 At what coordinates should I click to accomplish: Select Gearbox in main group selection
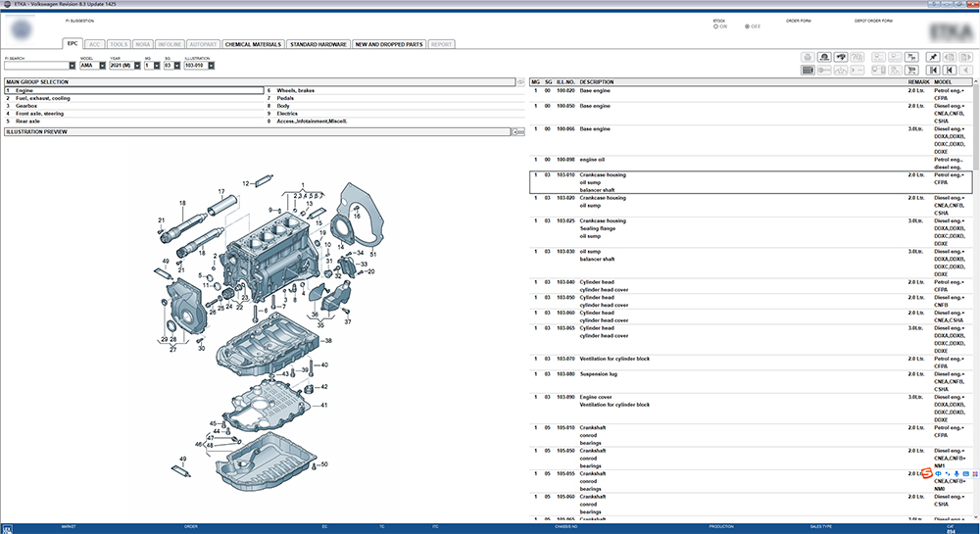[x=28, y=106]
